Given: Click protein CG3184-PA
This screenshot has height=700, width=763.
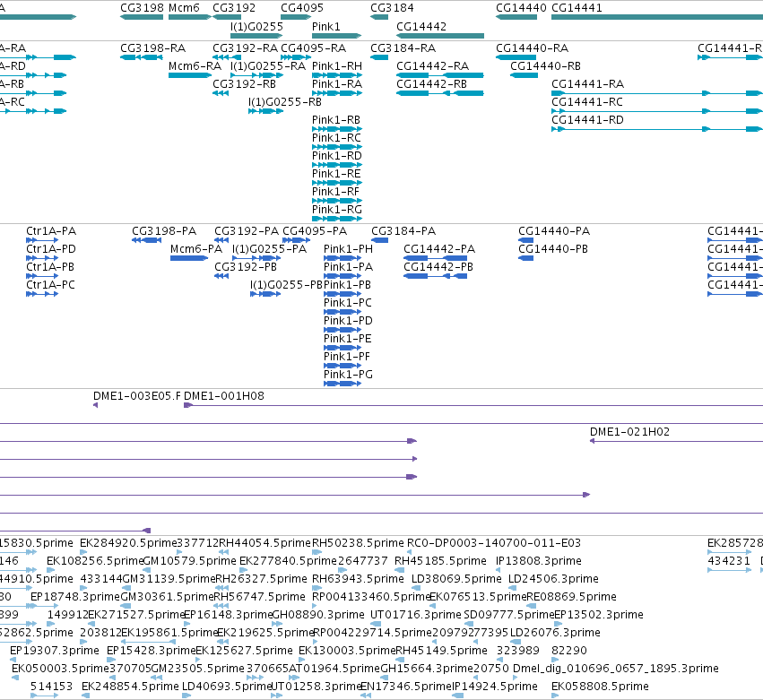Looking at the screenshot, I should (379, 240).
